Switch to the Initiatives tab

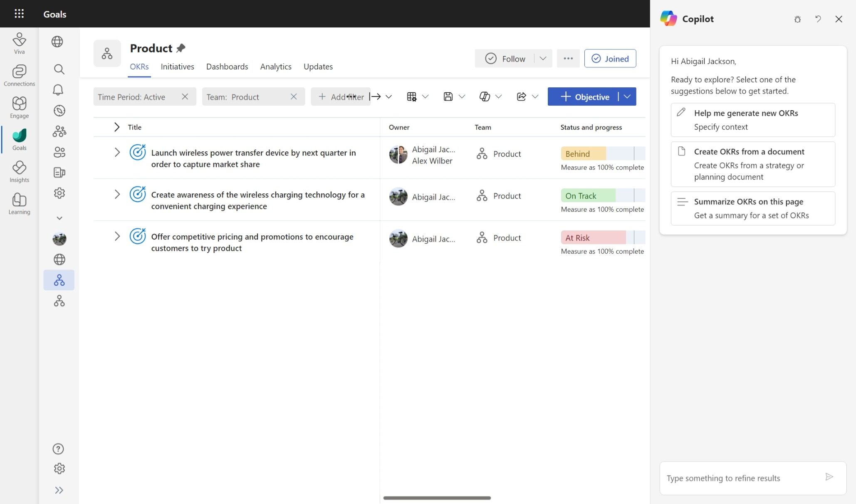click(x=177, y=67)
